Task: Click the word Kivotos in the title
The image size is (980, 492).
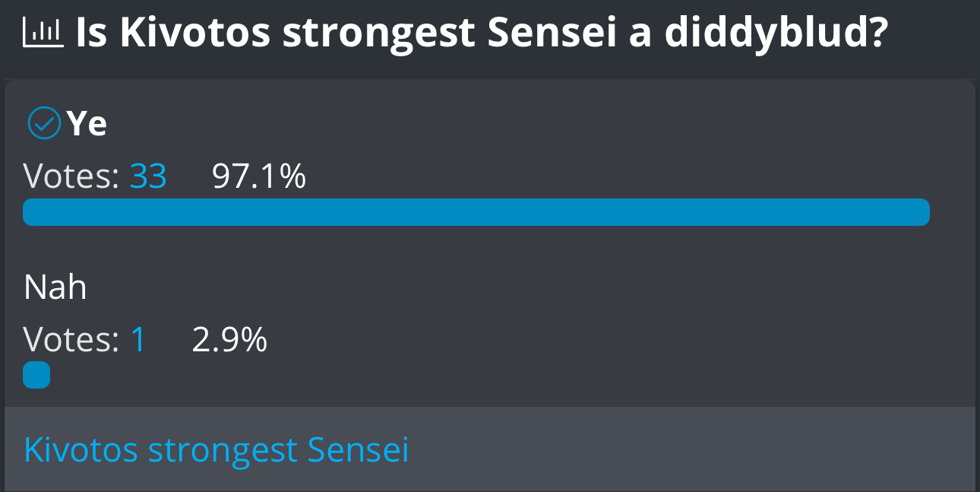Action: pos(194,33)
